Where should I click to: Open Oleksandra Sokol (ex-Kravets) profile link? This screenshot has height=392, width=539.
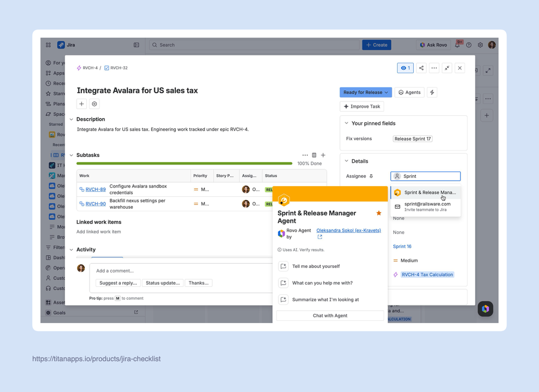(349, 231)
